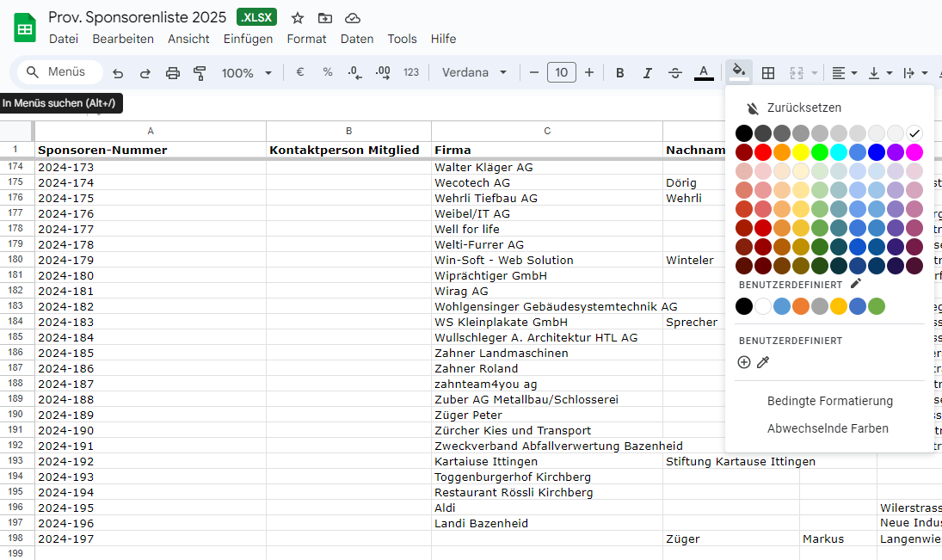The width and height of the screenshot is (942, 560).
Task: Increase decimal places icon
Action: tap(383, 73)
